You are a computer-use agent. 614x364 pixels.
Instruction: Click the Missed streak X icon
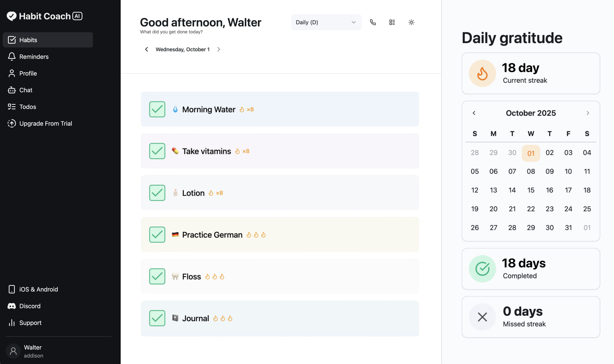pyautogui.click(x=482, y=317)
